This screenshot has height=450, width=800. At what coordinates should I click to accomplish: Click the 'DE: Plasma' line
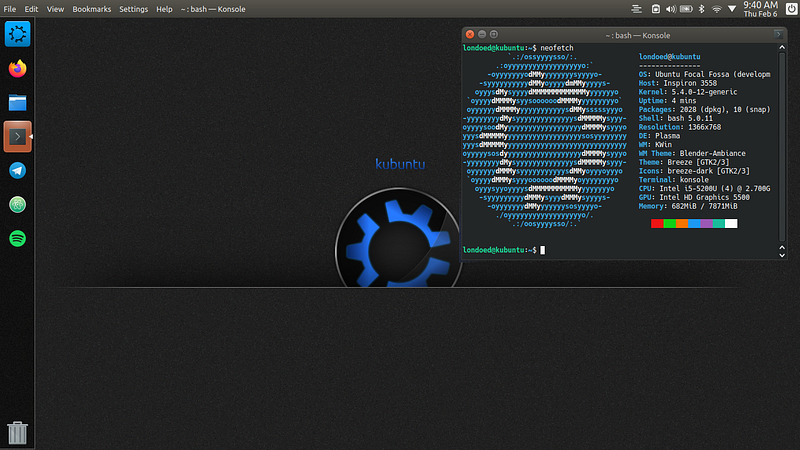[659, 136]
